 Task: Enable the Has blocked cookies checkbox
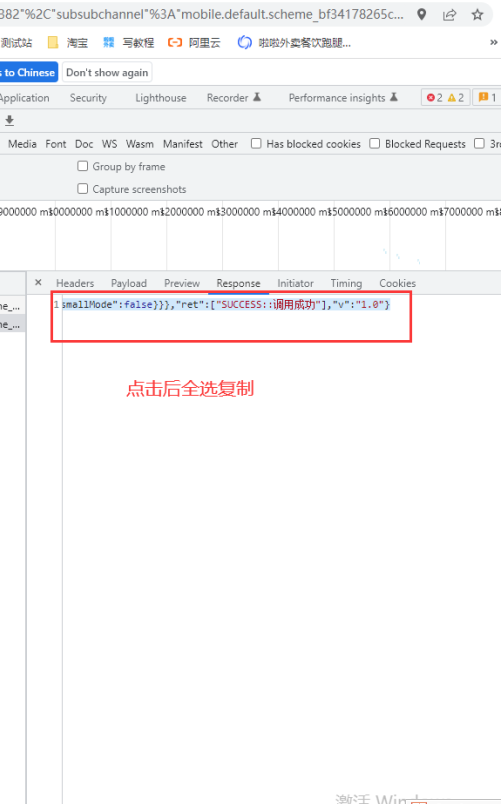[x=256, y=144]
